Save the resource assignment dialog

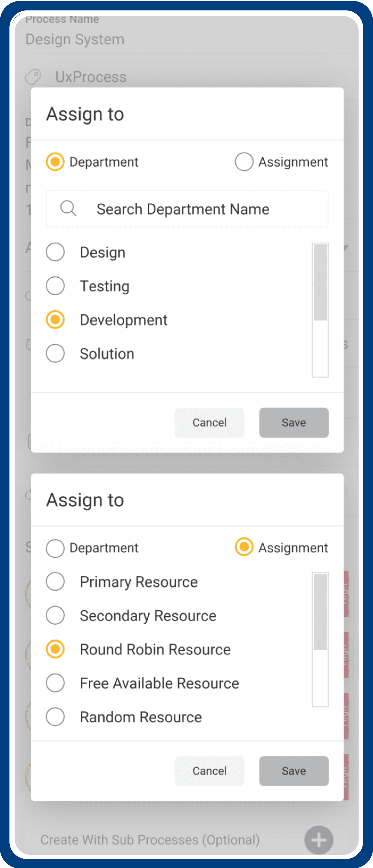[x=294, y=771]
